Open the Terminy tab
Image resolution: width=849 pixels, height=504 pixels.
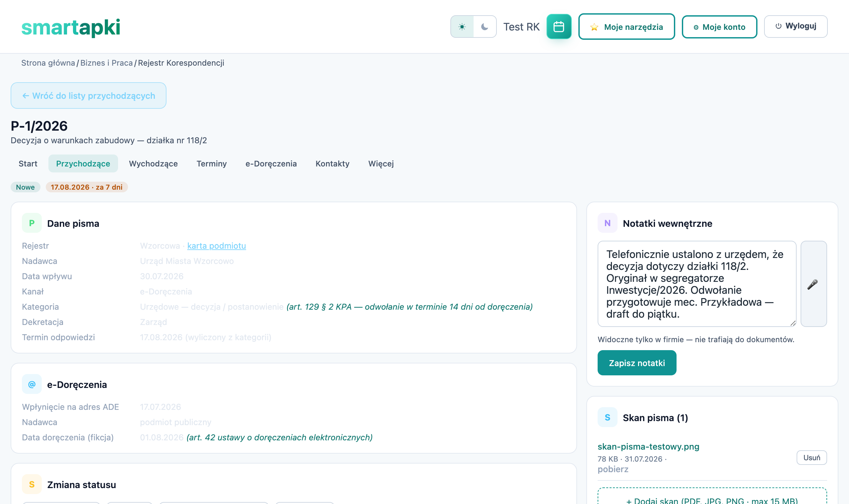212,163
